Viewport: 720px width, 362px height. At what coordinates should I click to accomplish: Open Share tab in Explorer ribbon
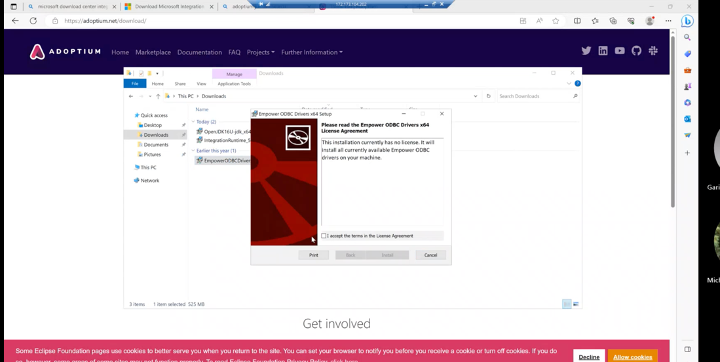[x=180, y=84]
